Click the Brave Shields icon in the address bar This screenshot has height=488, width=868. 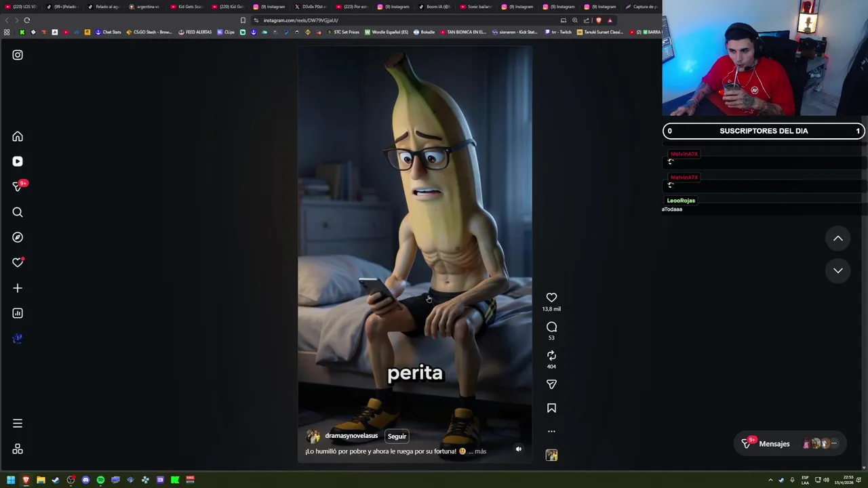tap(598, 20)
